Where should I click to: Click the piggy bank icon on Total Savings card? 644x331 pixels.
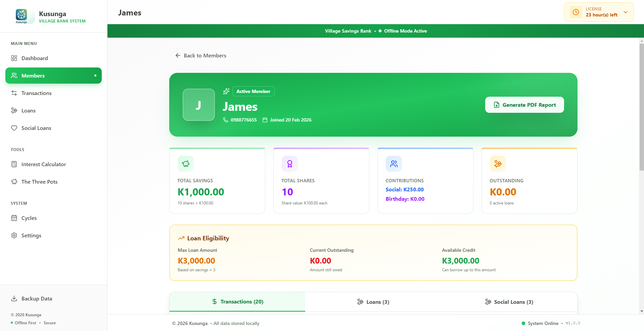[x=185, y=163]
